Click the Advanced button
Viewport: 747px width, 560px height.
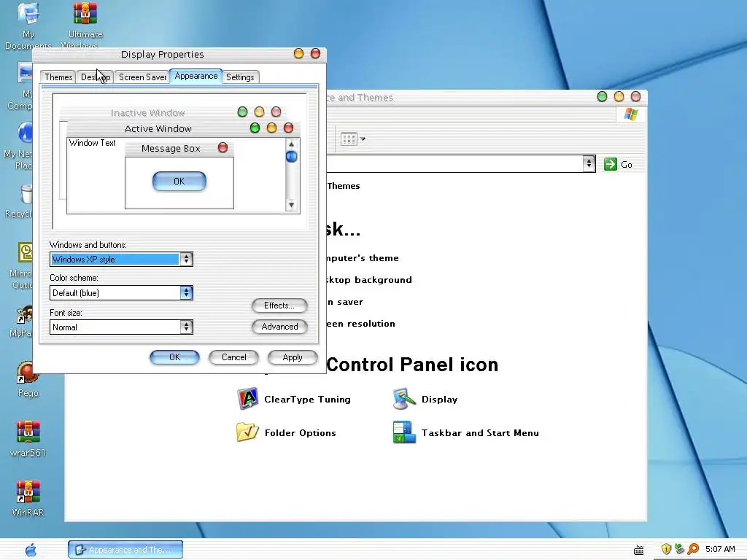279,326
